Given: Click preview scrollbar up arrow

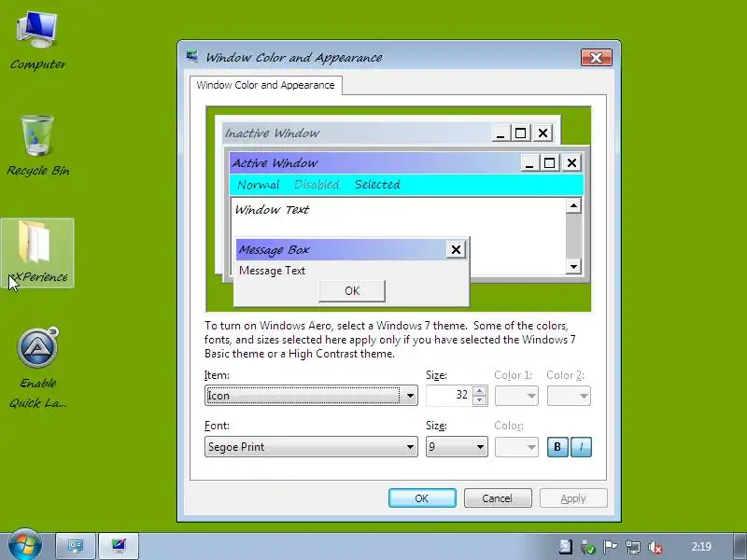Looking at the screenshot, I should point(573,206).
